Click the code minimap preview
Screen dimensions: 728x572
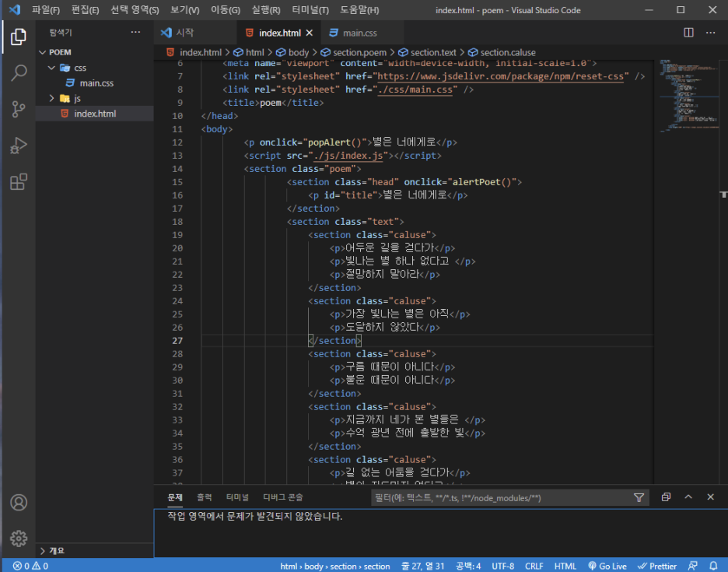click(x=688, y=95)
